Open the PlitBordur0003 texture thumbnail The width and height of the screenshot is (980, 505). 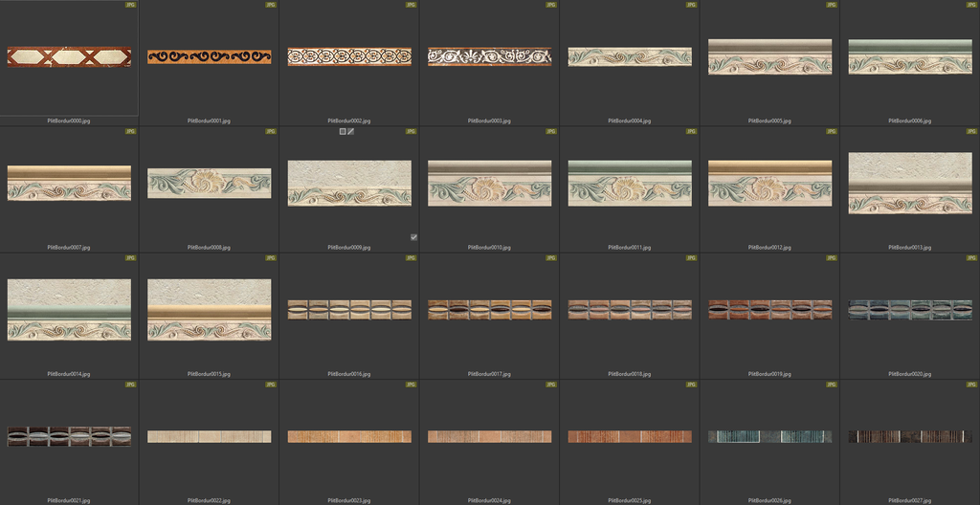coord(489,56)
